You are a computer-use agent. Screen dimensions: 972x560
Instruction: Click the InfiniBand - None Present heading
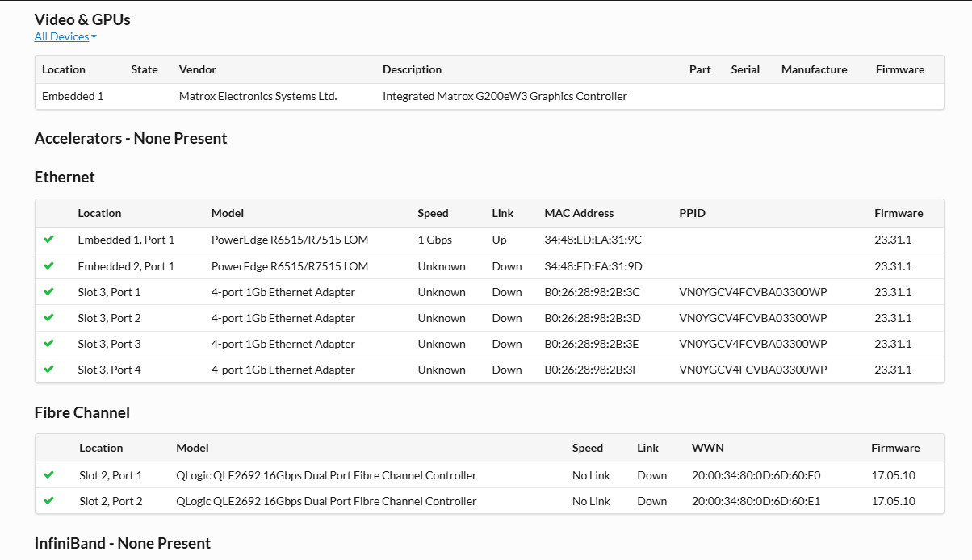(123, 543)
